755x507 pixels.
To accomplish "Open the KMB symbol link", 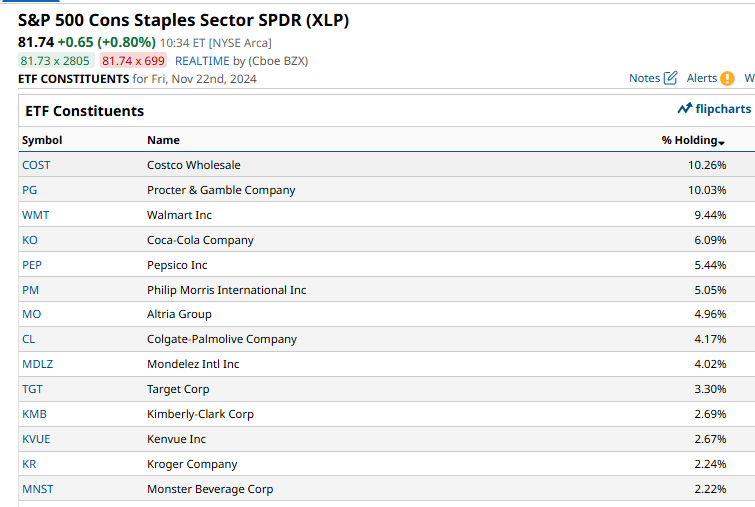I will coord(34,415).
